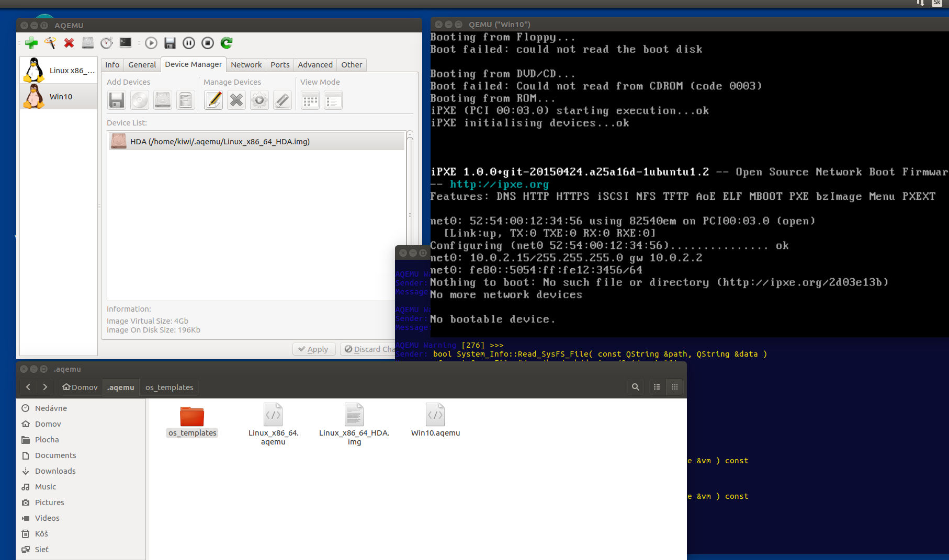This screenshot has height=560, width=949.
Task: Start the virtual machine with the play icon
Action: (x=151, y=43)
